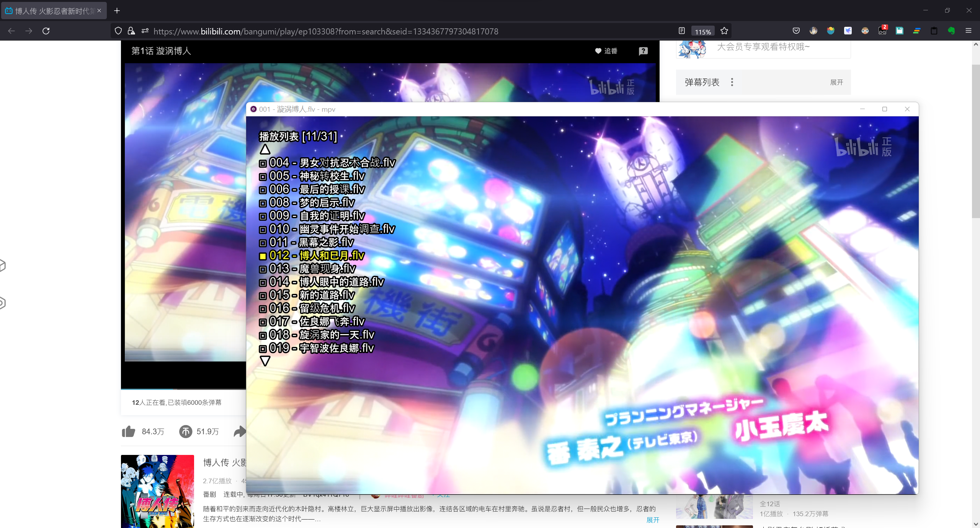Viewport: 980px width, 528px height.
Task: Open danmaku list three-dot options menu
Action: 732,82
